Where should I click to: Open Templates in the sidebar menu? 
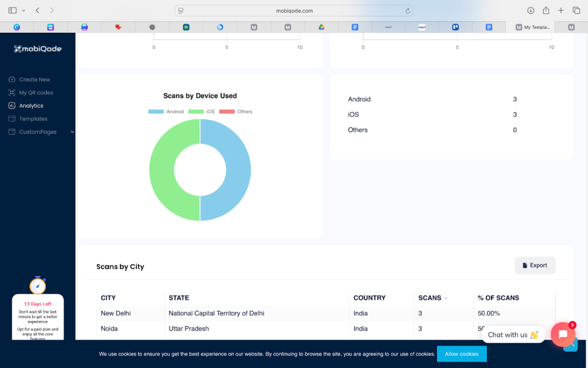click(33, 119)
